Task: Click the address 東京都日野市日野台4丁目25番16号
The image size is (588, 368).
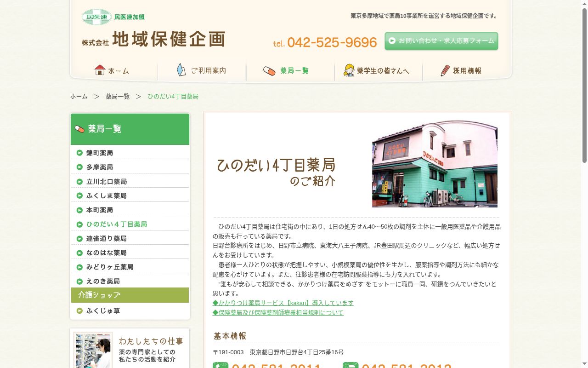Action: tap(297, 352)
